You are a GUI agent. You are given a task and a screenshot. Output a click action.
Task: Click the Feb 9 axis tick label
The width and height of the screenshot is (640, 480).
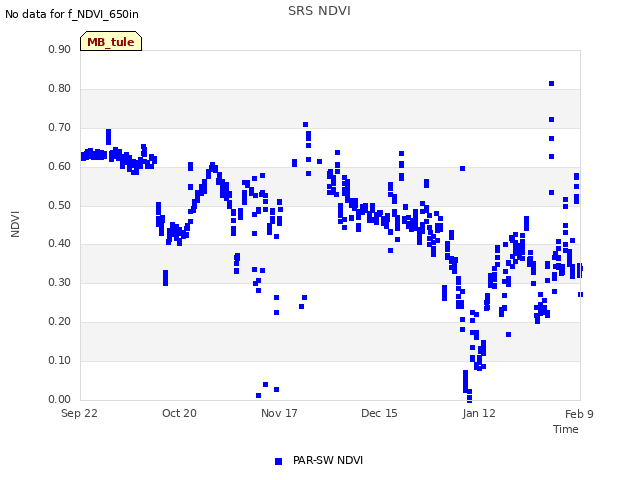pyautogui.click(x=579, y=414)
